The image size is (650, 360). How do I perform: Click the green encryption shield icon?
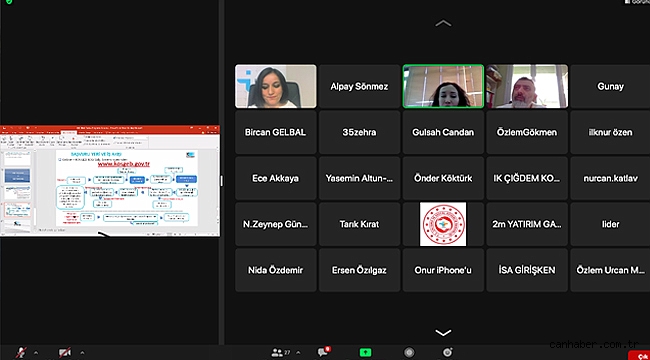pos(9,2)
